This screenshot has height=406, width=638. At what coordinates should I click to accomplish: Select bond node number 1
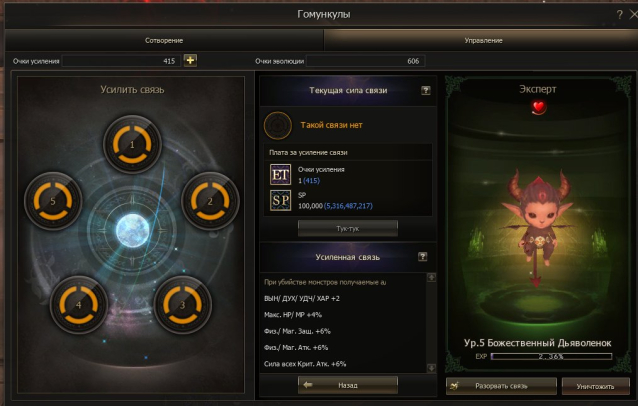132,144
